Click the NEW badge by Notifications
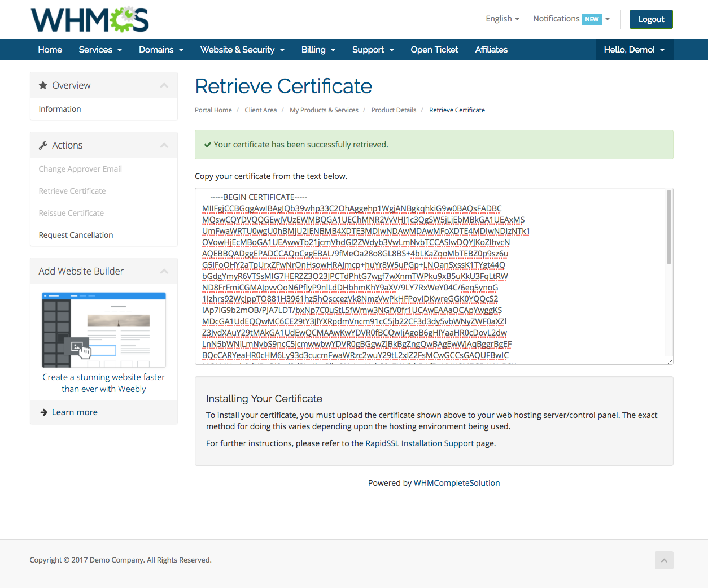The height and width of the screenshot is (588, 708). coord(591,19)
